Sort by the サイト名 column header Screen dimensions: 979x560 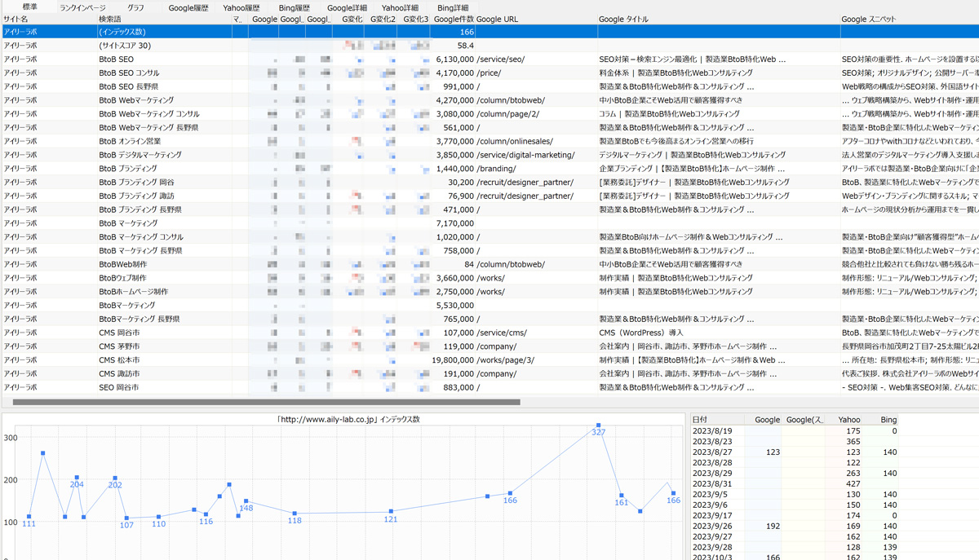coord(49,19)
